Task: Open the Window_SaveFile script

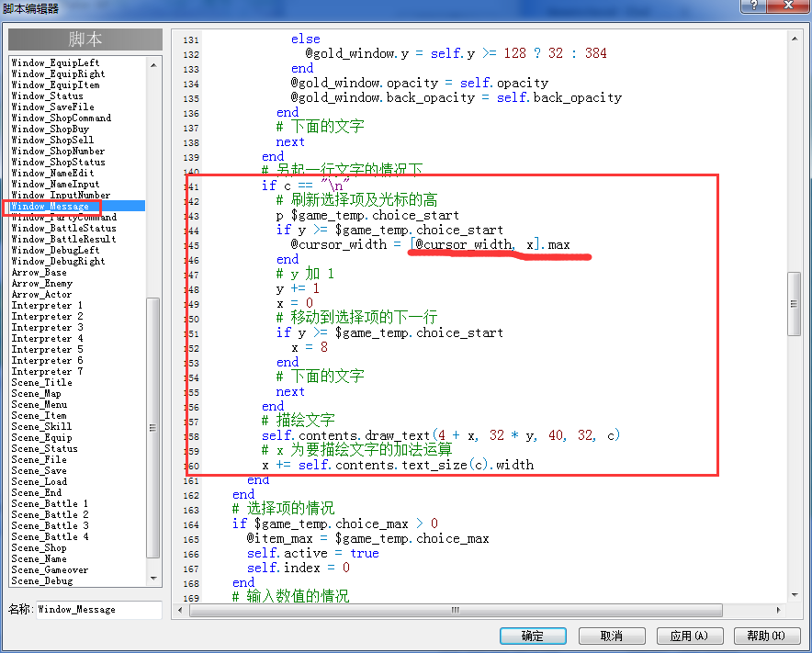Action: pos(53,107)
